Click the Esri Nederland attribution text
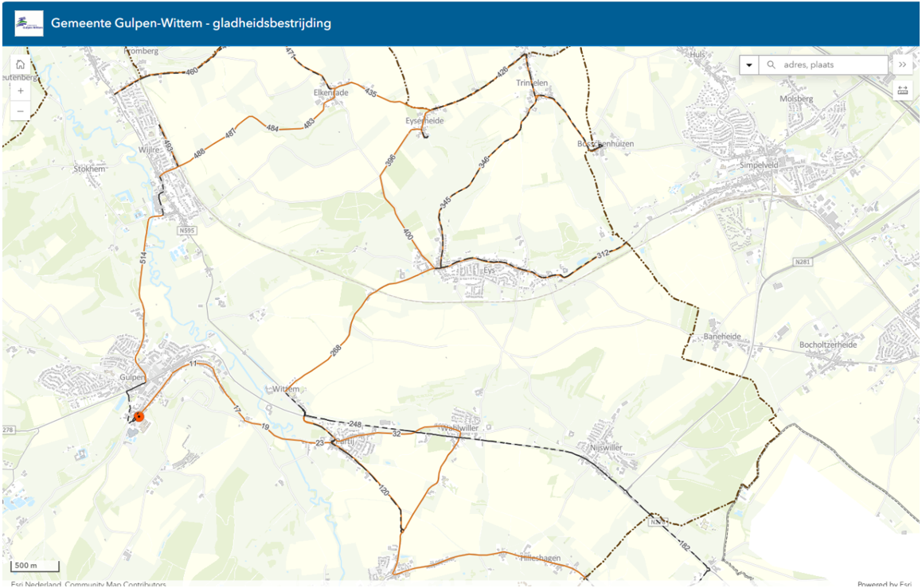This screenshot has width=922, height=588. click(88, 584)
